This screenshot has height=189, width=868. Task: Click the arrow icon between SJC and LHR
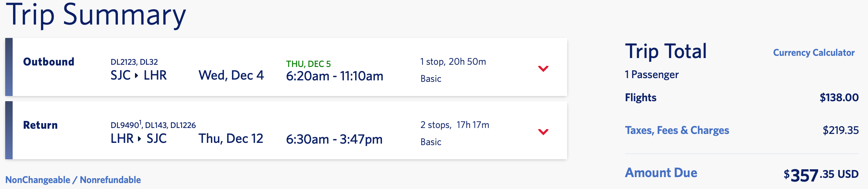tap(136, 76)
